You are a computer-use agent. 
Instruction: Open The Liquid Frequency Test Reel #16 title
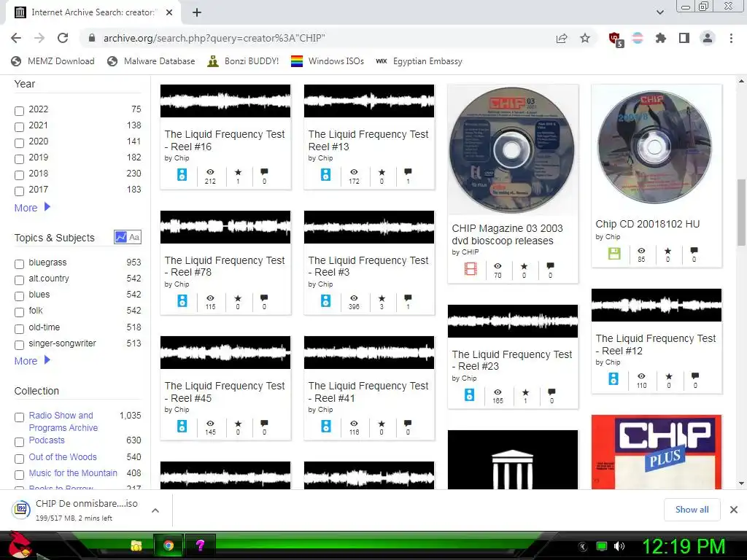[225, 141]
